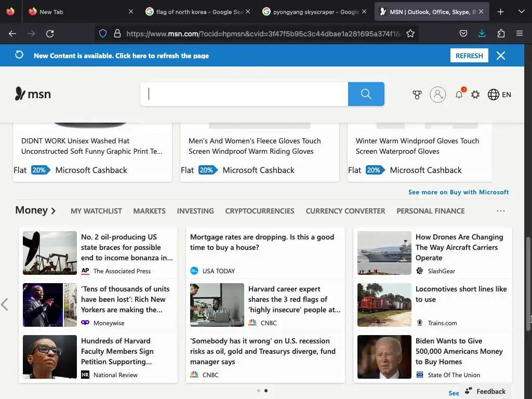Click the Firefox View icon in tab bar

10,11
